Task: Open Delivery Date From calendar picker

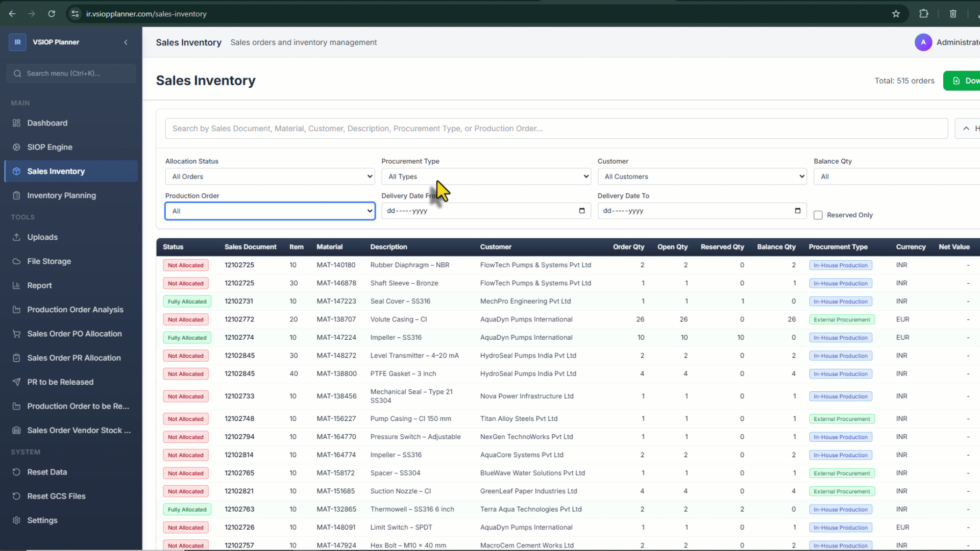Action: click(582, 211)
